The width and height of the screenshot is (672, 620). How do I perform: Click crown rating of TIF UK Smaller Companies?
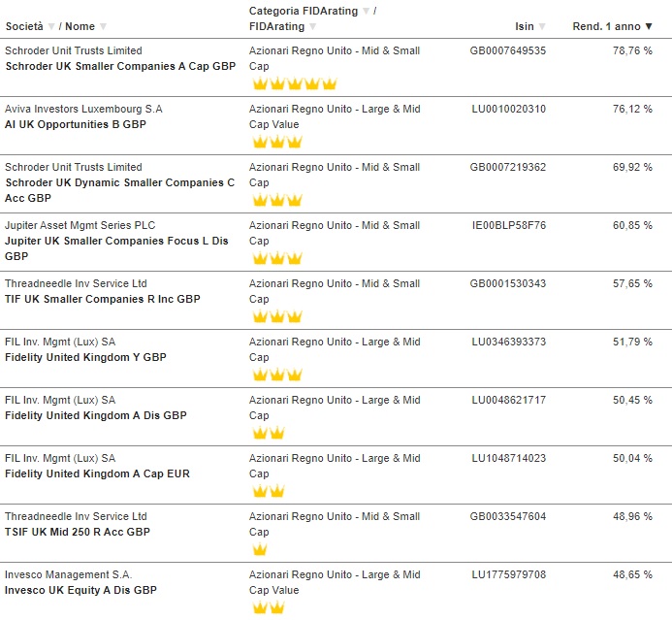[x=277, y=317]
